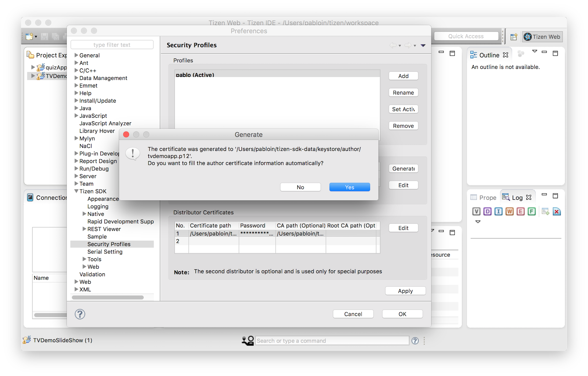The width and height of the screenshot is (588, 376).
Task: Click the Search or type a command field
Action: pos(331,341)
